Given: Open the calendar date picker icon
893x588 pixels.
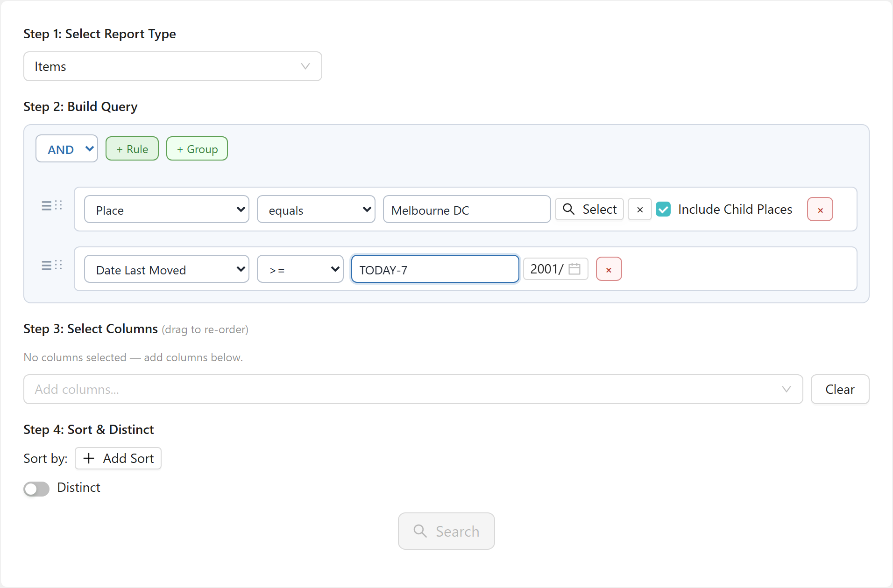Looking at the screenshot, I should (x=574, y=269).
